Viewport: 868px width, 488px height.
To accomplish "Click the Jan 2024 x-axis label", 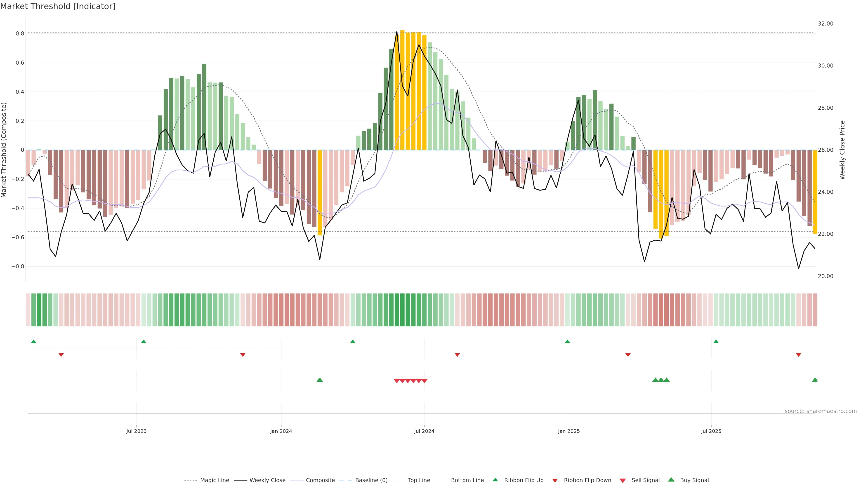I will (281, 431).
